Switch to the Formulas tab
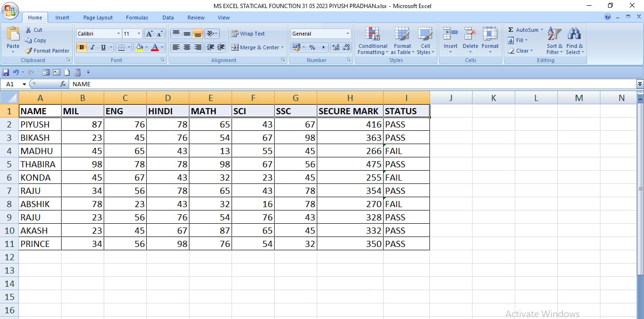Viewport: 644px width, 319px height. pos(137,18)
